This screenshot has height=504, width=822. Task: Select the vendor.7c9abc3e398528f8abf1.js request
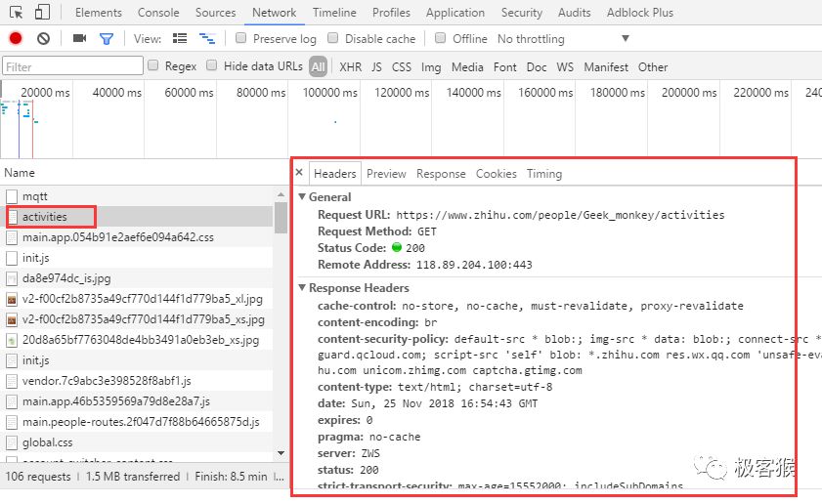pos(136,381)
